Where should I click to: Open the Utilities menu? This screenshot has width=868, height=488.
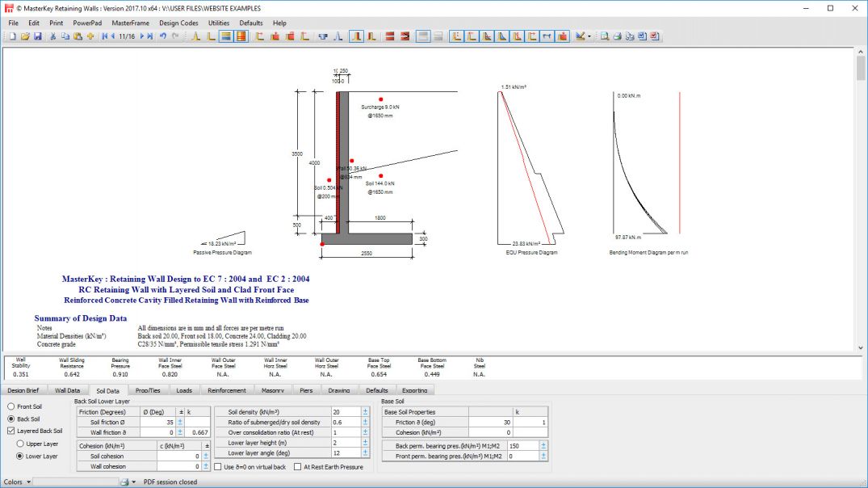219,23
